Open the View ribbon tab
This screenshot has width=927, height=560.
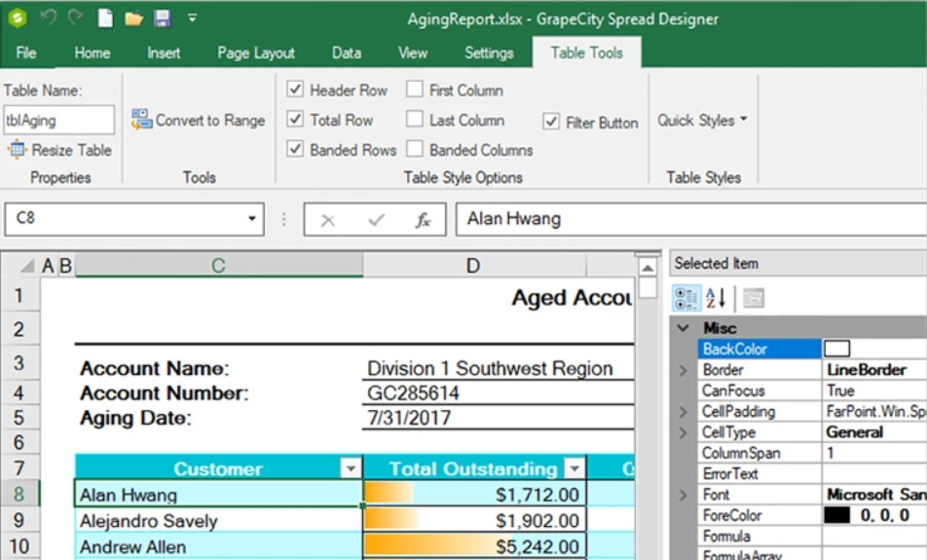(x=413, y=53)
